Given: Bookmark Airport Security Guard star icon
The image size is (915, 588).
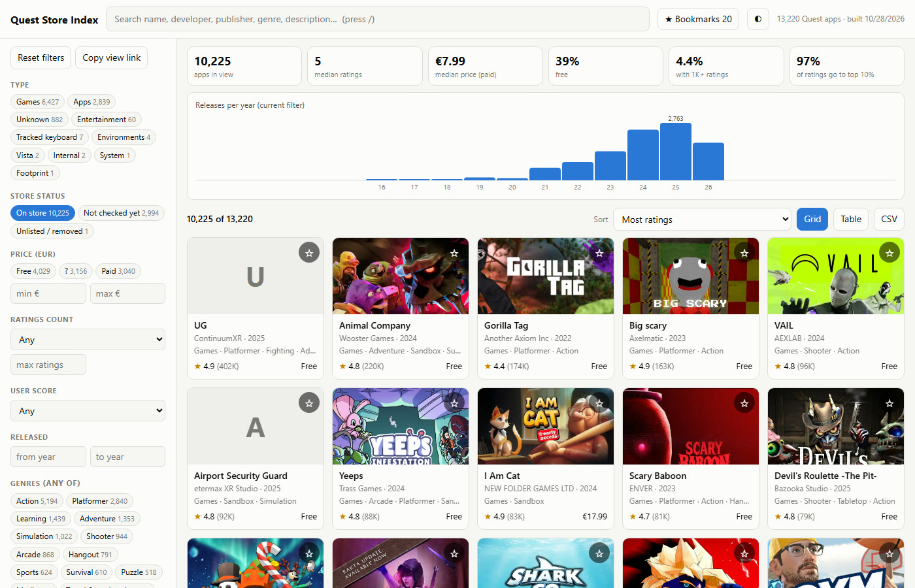Looking at the screenshot, I should pyautogui.click(x=309, y=403).
